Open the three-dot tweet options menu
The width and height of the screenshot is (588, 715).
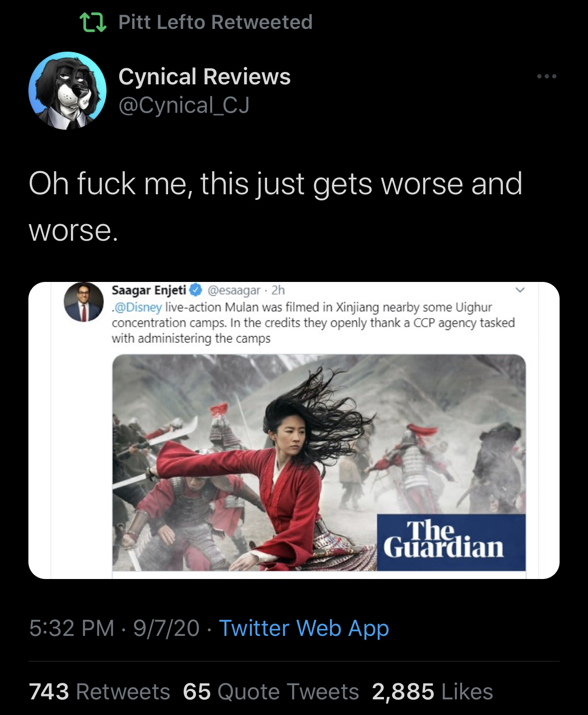point(546,76)
